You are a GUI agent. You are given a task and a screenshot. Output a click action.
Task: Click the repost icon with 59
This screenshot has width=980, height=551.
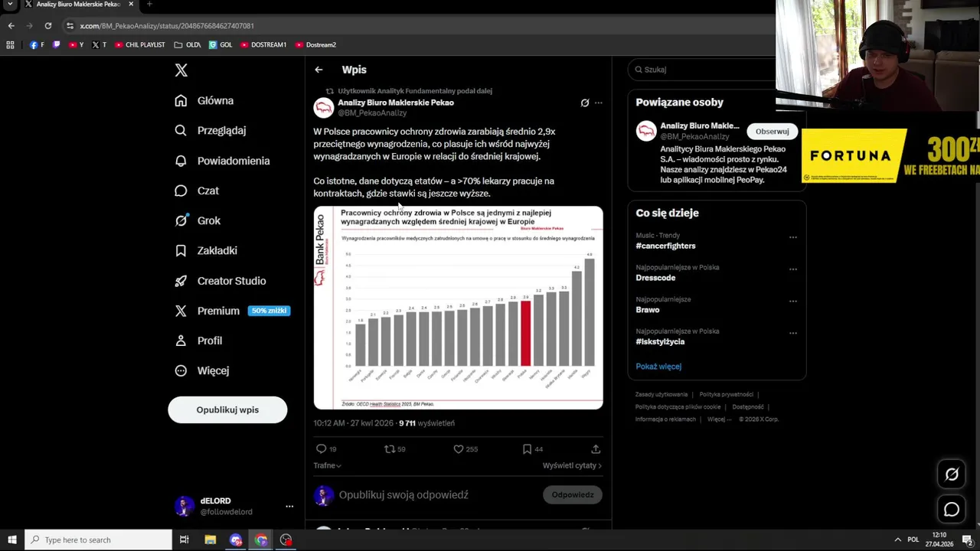point(394,449)
